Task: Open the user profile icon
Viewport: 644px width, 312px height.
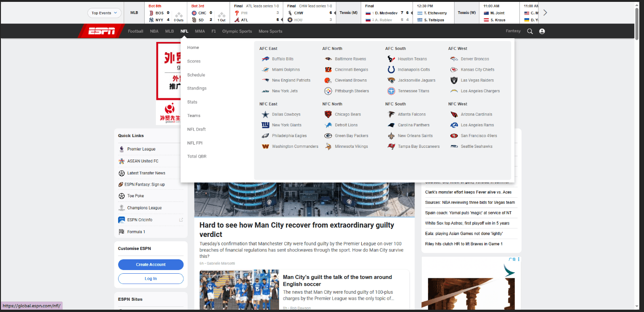Action: [542, 31]
